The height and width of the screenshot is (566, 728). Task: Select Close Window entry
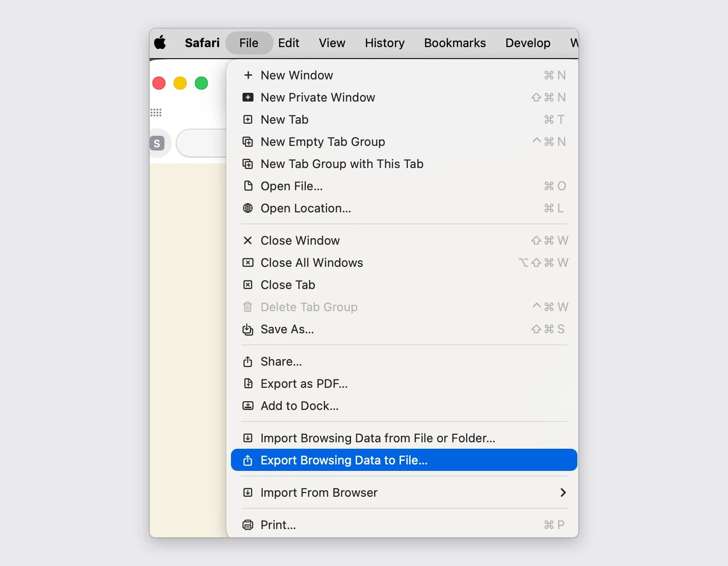404,241
